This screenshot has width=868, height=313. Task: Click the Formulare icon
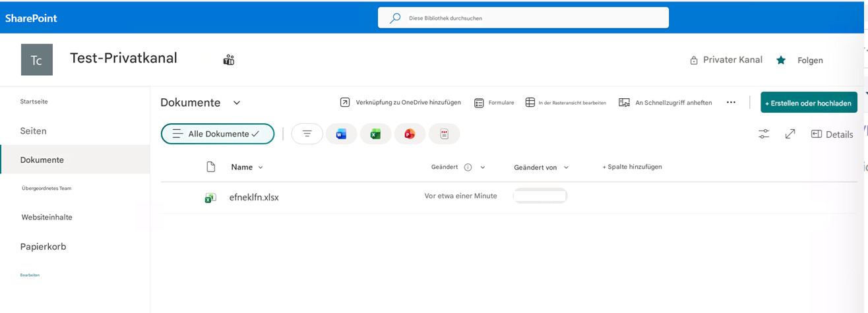pyautogui.click(x=479, y=103)
